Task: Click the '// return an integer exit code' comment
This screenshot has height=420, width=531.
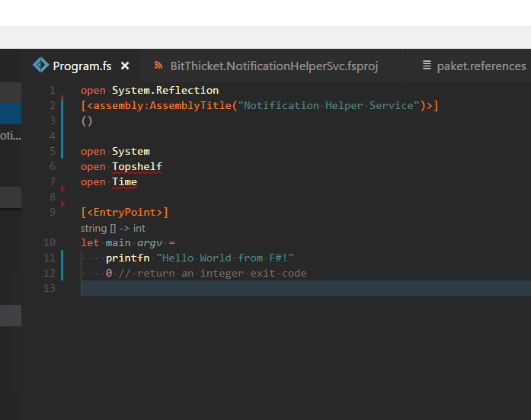Action: (213, 274)
